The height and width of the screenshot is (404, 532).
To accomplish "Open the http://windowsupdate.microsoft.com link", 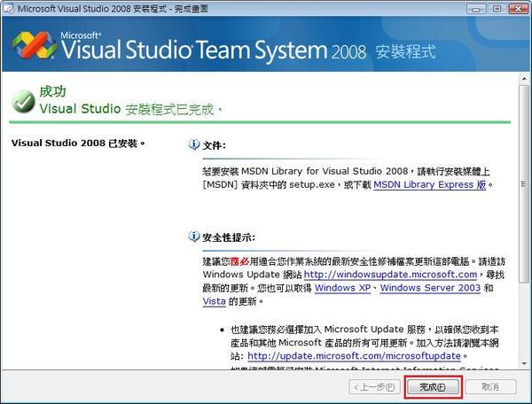I will tap(390, 274).
